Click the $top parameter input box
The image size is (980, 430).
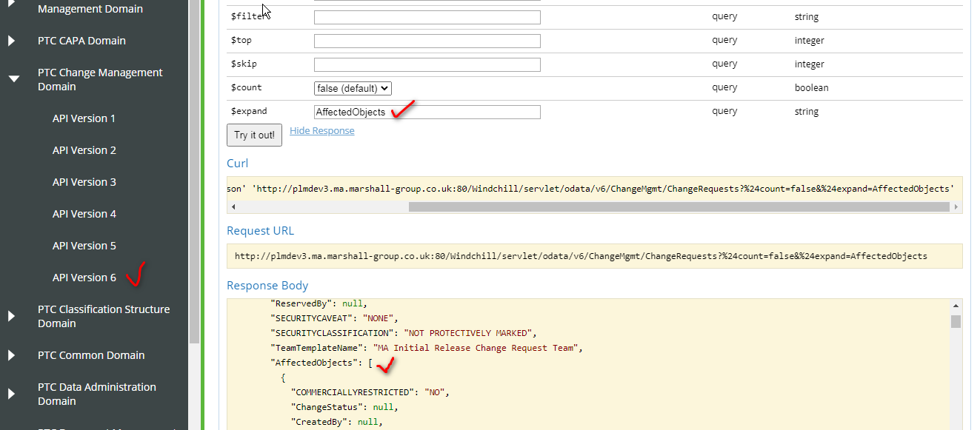tap(427, 40)
